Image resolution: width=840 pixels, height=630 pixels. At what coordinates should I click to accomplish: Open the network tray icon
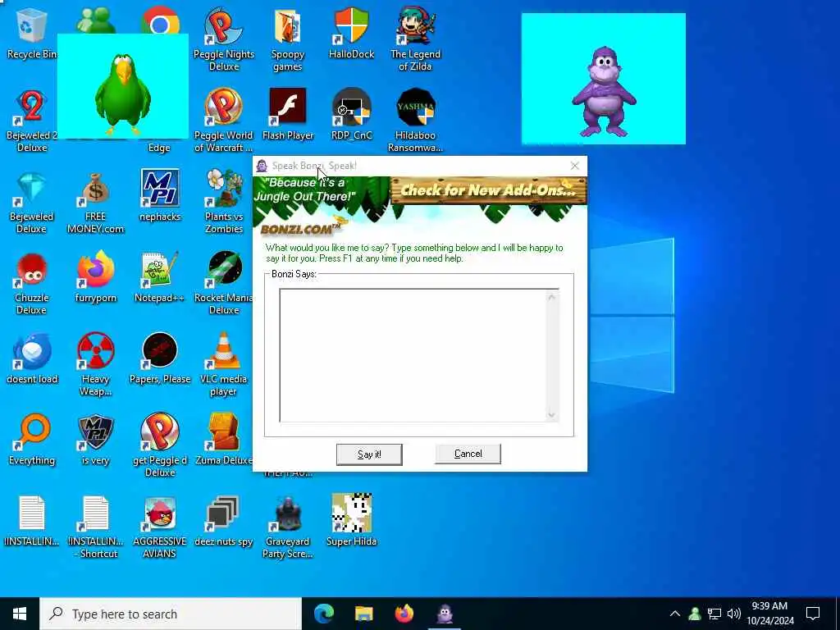714,614
